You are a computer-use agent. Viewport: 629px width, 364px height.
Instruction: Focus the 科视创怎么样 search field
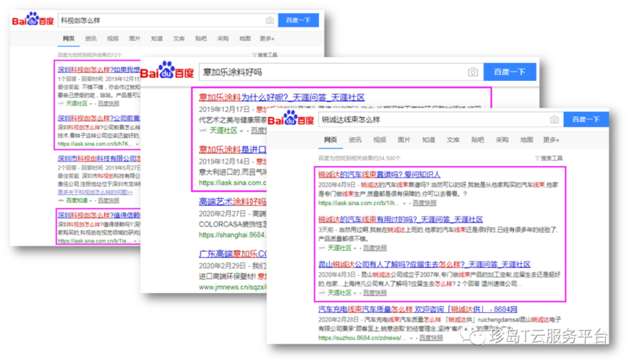pos(167,20)
